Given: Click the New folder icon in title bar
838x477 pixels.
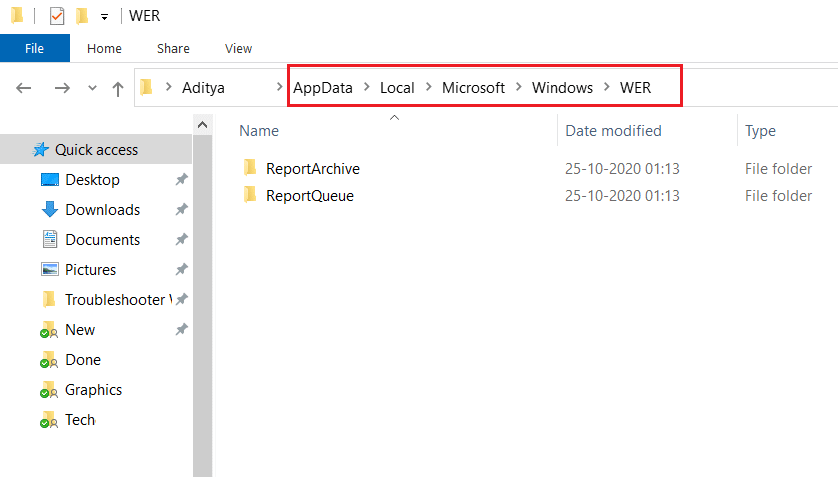Looking at the screenshot, I should [82, 16].
